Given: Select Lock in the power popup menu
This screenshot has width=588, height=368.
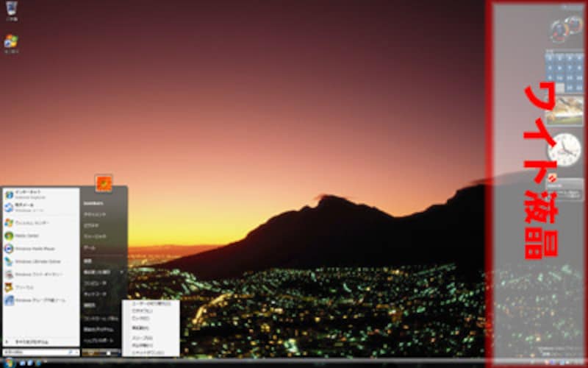Looking at the screenshot, I should pos(151,318).
